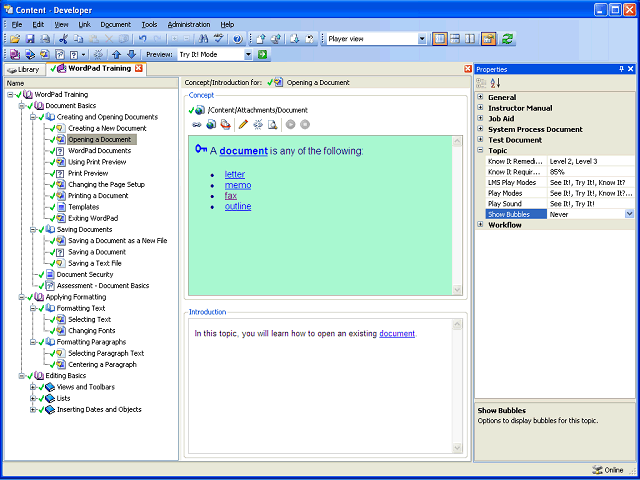
Task: Click the Check In All icon
Action: pyautogui.click(x=276, y=39)
